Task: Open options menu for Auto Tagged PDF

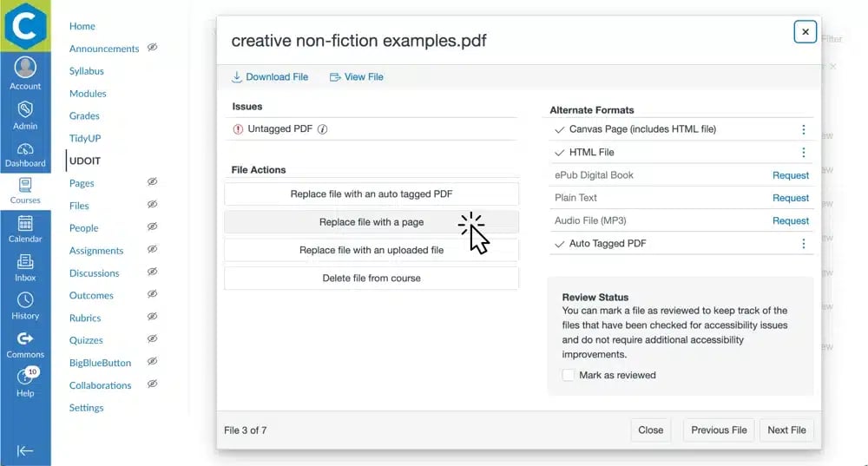Action: tap(803, 244)
